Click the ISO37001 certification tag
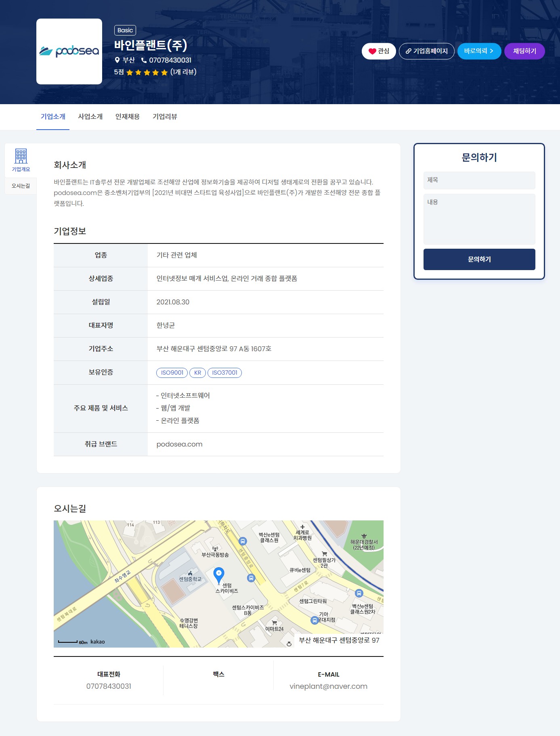 pos(224,373)
